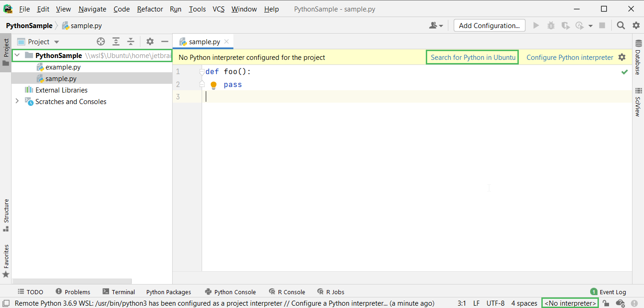Open the Python Packages tool window
644x308 pixels.
168,291
